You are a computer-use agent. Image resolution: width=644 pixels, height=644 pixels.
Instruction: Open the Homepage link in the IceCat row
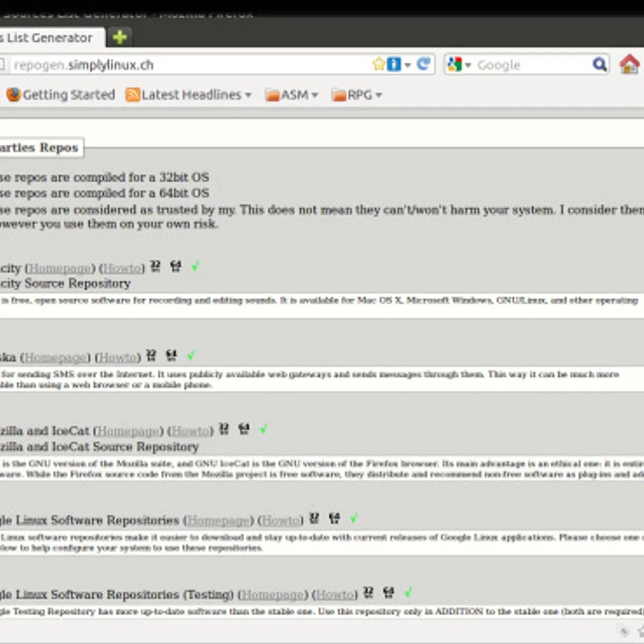(128, 431)
